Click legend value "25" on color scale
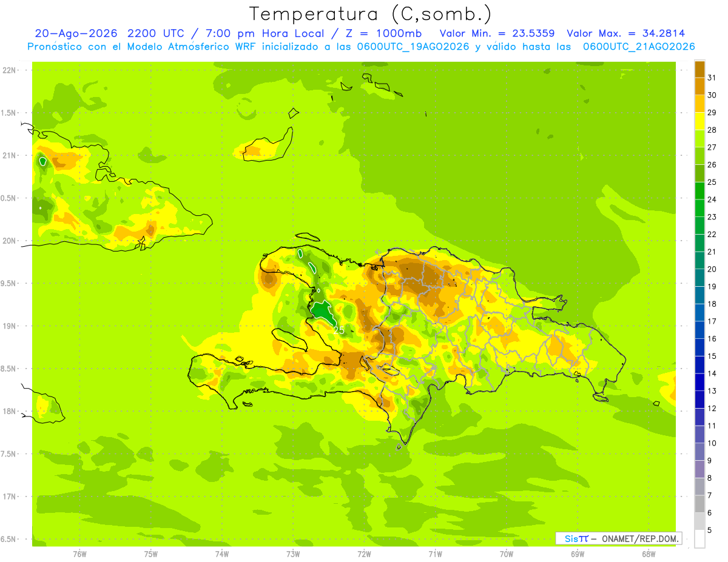Screen dimensions: 728x562 (712, 182)
